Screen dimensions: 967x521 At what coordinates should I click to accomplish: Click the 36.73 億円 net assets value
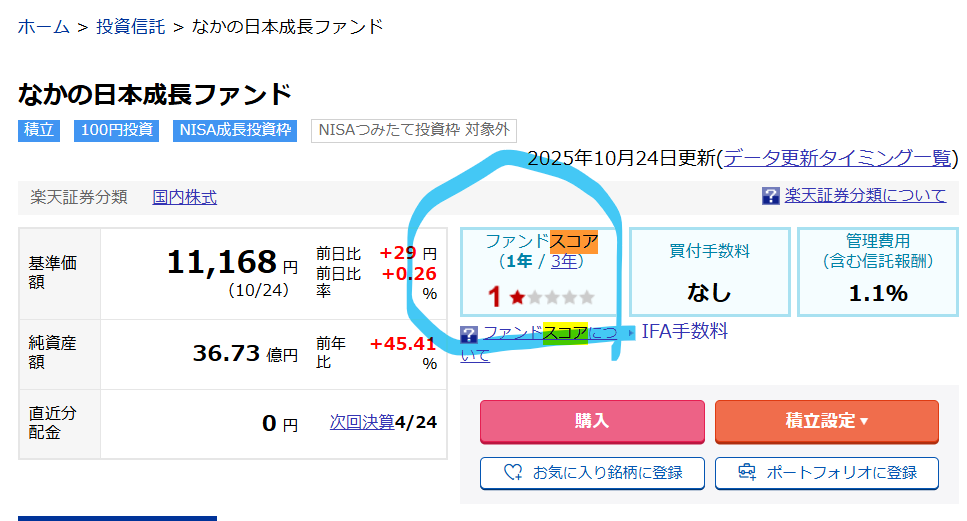tap(245, 354)
